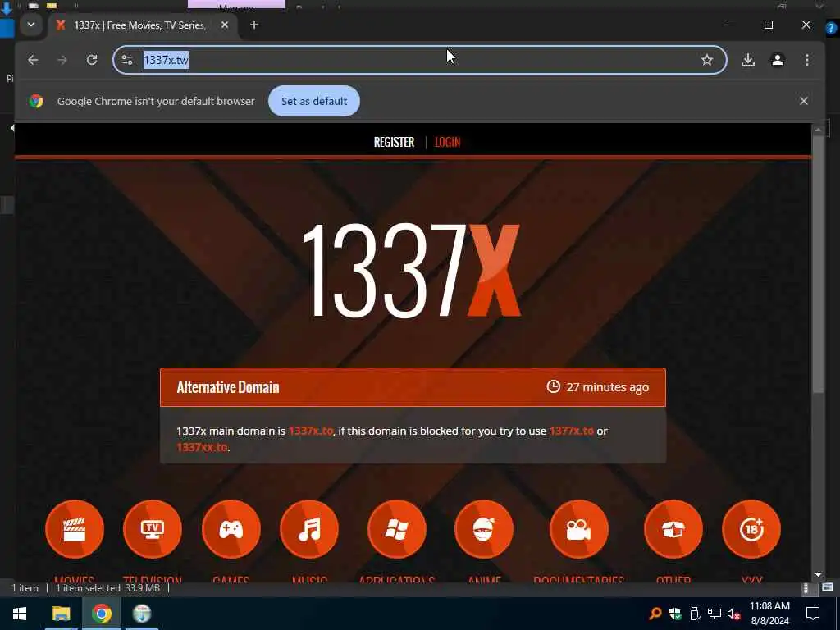
Task: Click the taskbar clock showing 11:08 AM
Action: click(x=769, y=614)
